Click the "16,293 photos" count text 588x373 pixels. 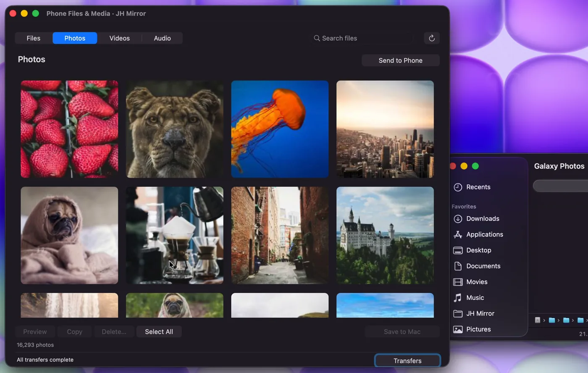35,345
